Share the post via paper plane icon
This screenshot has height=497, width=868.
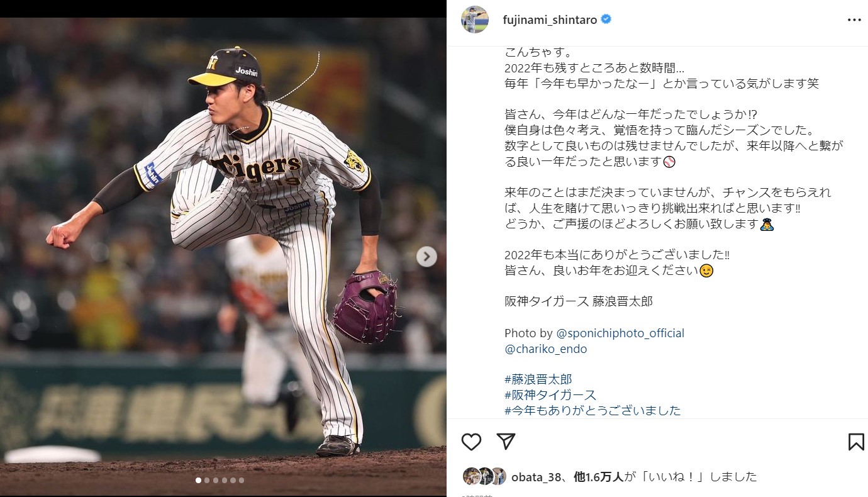[506, 442]
